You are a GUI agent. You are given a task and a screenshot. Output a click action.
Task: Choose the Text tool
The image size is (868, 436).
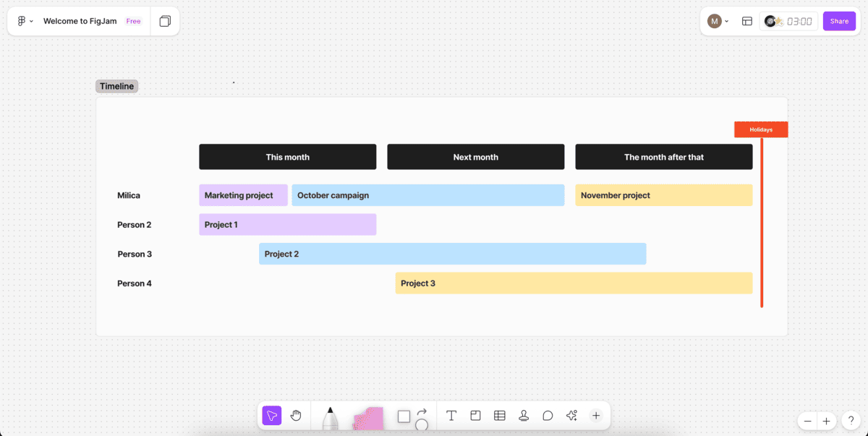451,416
